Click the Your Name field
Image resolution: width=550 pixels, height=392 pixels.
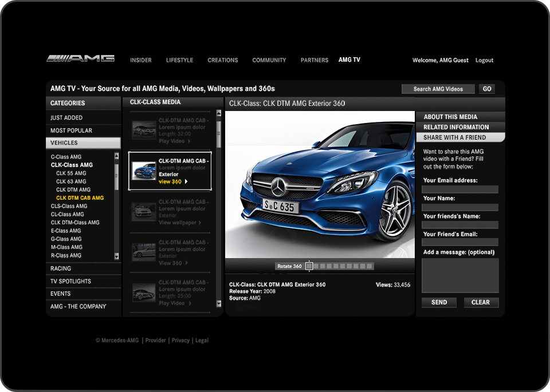[x=460, y=207]
